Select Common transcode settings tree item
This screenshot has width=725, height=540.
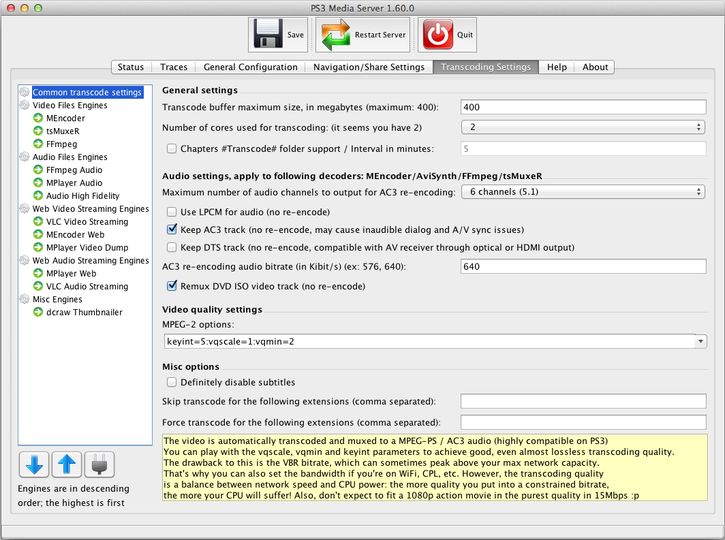pos(87,92)
